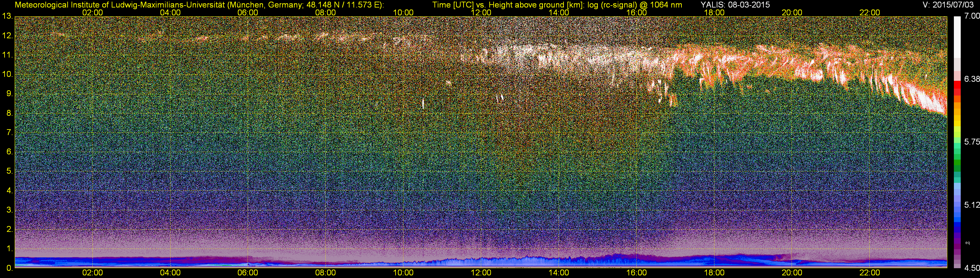The image size is (980, 278).
Task: Click the 7.00 colorbar value label
Action: point(972,16)
